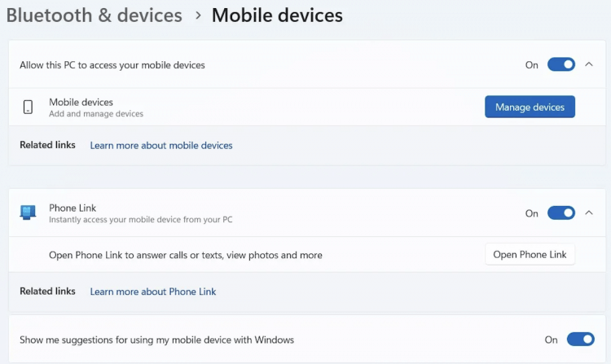Click the Phone Link app icon
The image size is (611, 364).
tap(28, 213)
